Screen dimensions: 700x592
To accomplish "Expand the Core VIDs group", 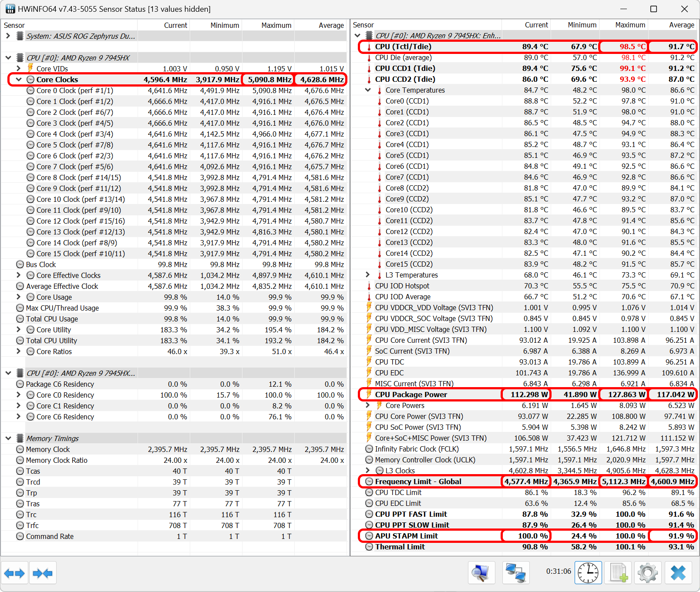I will coord(19,68).
